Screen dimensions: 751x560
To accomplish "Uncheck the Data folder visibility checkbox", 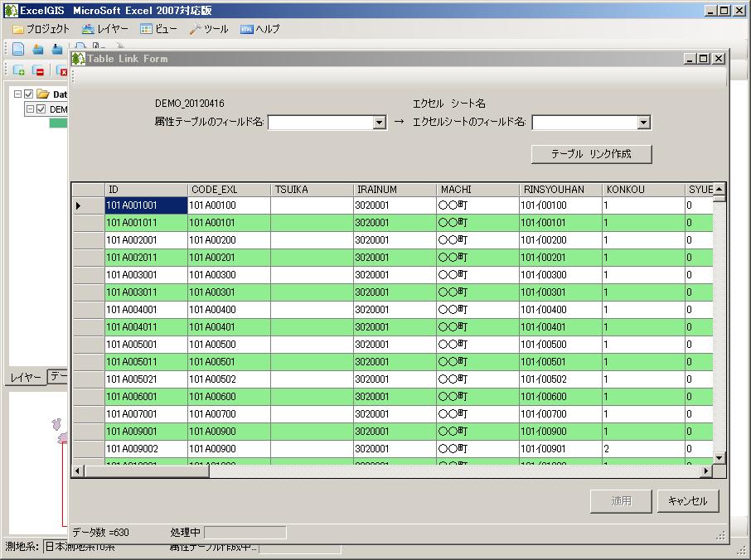I will [27, 94].
